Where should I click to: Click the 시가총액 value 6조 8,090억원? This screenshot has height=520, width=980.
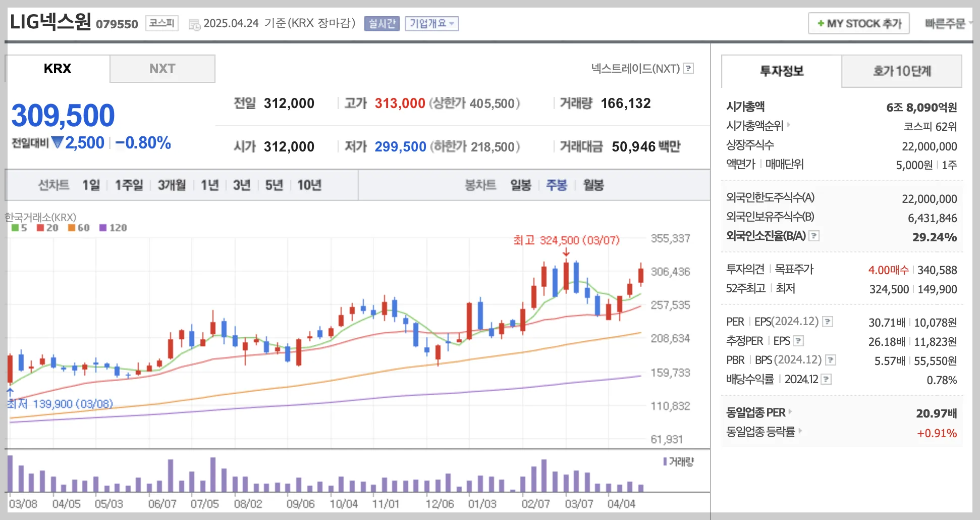tap(921, 108)
